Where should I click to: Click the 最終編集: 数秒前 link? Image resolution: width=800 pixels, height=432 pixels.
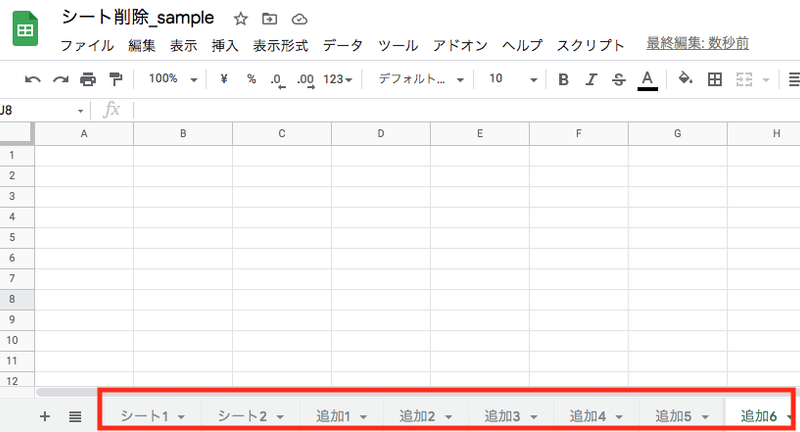pyautogui.click(x=697, y=43)
